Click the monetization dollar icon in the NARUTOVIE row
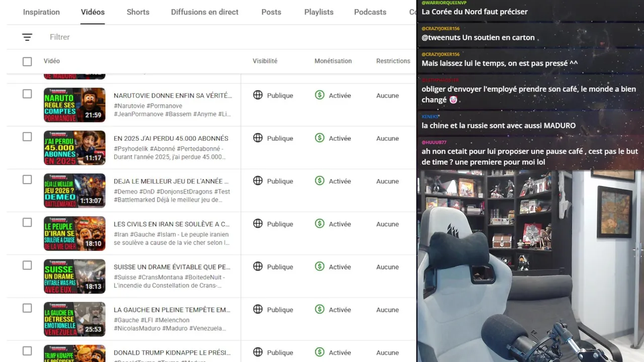This screenshot has width=644, height=362. 319,95
